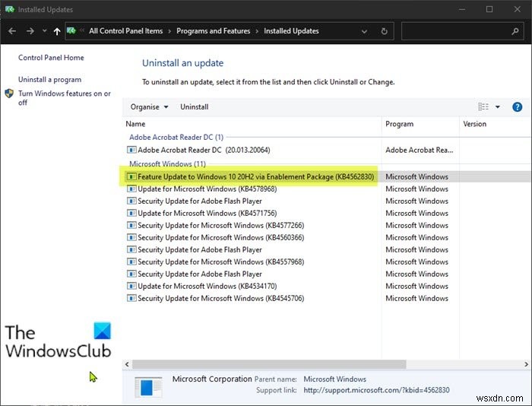This screenshot has height=406, width=532.
Task: Open help with the question mark icon
Action: [x=517, y=107]
